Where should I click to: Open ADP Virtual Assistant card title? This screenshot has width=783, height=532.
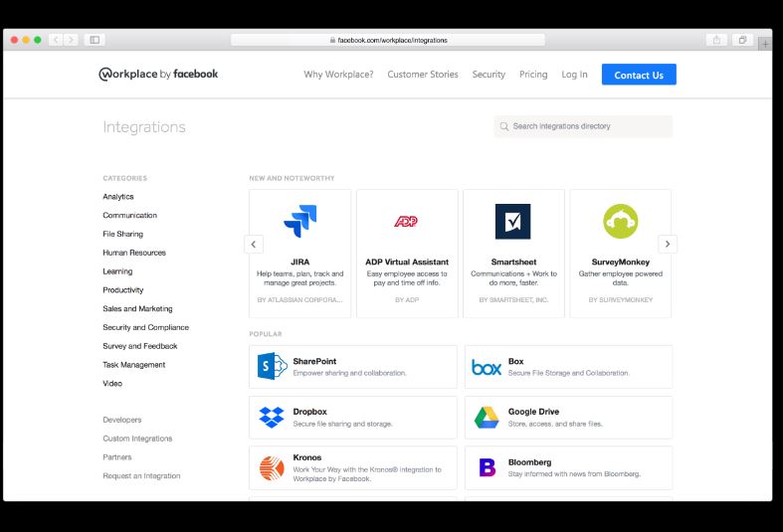pyautogui.click(x=407, y=262)
